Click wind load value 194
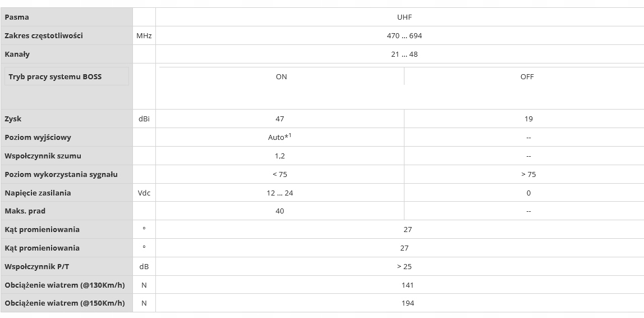This screenshot has height=318, width=644. (x=408, y=303)
